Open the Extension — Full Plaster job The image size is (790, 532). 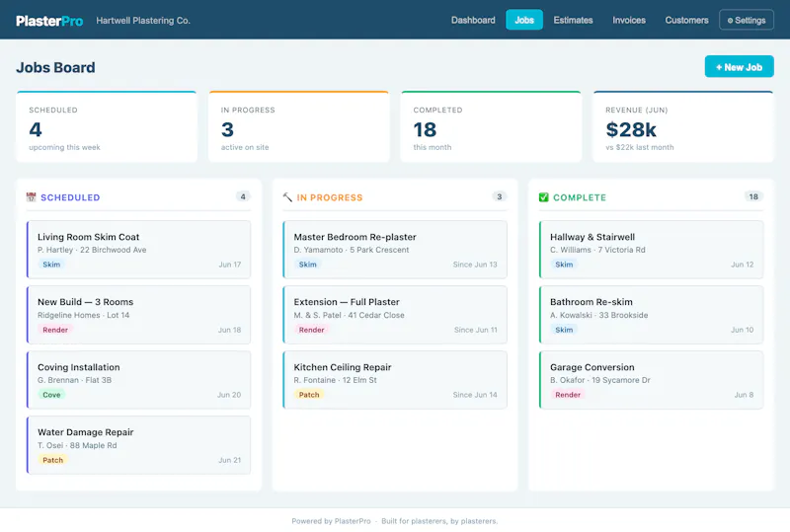[x=395, y=315]
